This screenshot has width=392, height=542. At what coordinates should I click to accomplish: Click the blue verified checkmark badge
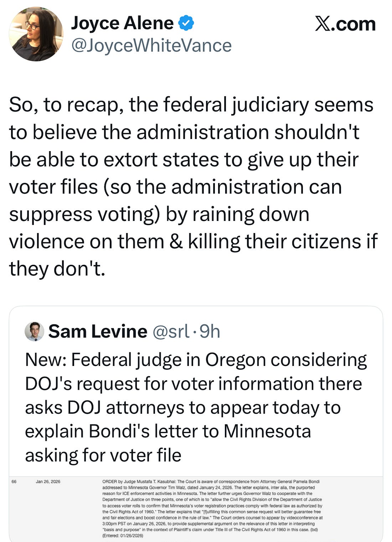click(186, 23)
